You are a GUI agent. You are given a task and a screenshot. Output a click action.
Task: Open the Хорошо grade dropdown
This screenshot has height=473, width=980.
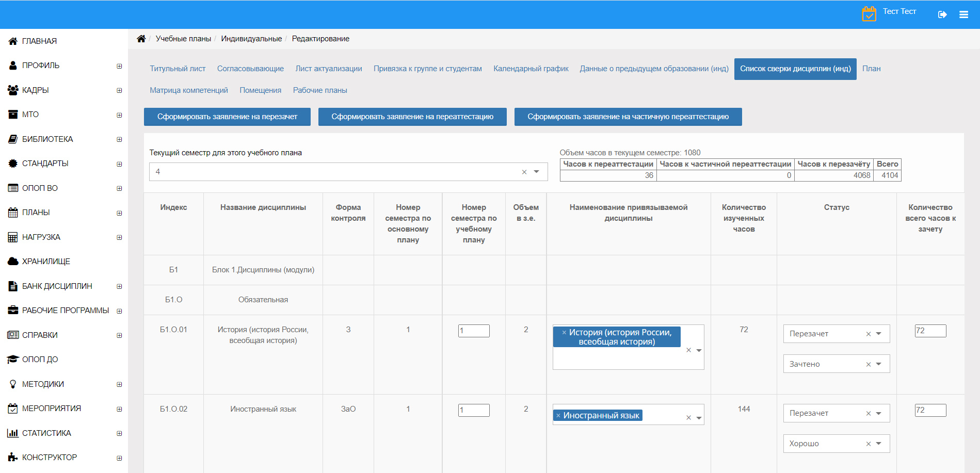pyautogui.click(x=879, y=444)
